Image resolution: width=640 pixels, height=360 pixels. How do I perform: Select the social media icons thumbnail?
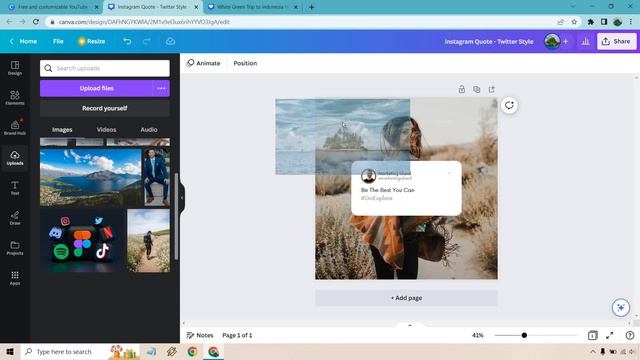(x=82, y=241)
